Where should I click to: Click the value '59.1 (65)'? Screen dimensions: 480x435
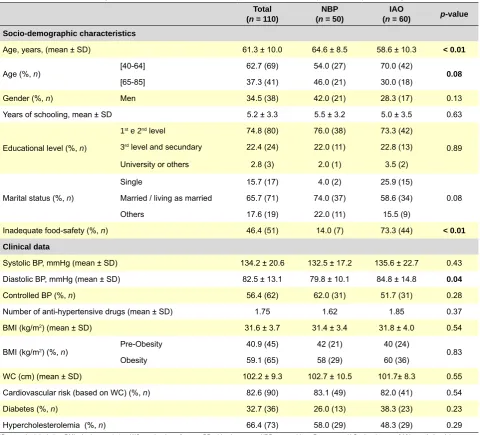coord(262,360)
